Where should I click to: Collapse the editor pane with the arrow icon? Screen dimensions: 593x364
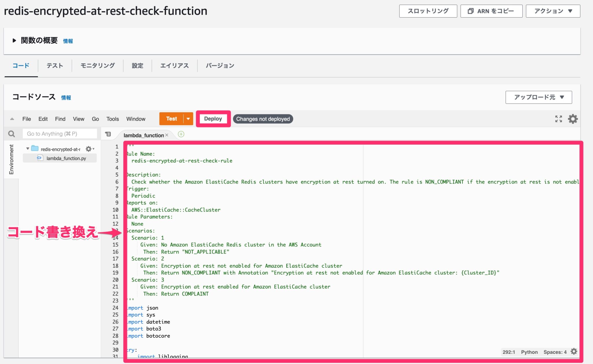pyautogui.click(x=12, y=119)
